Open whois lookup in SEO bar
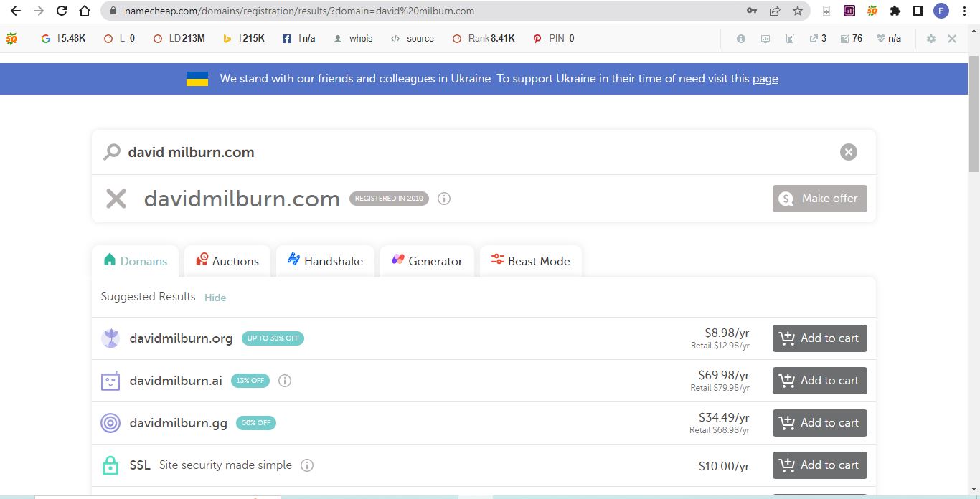This screenshot has height=499, width=980. point(354,39)
